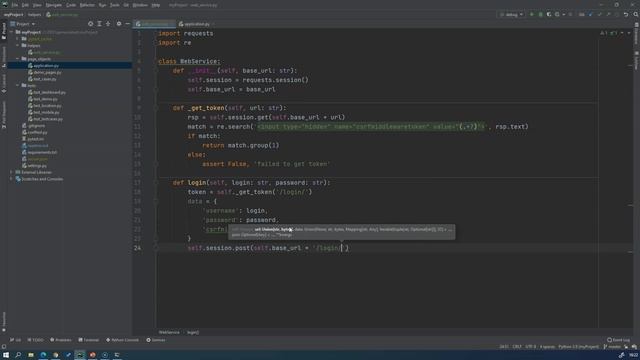
Task: Click the myProject breadcrumb in navigation bar
Action: 13,15
